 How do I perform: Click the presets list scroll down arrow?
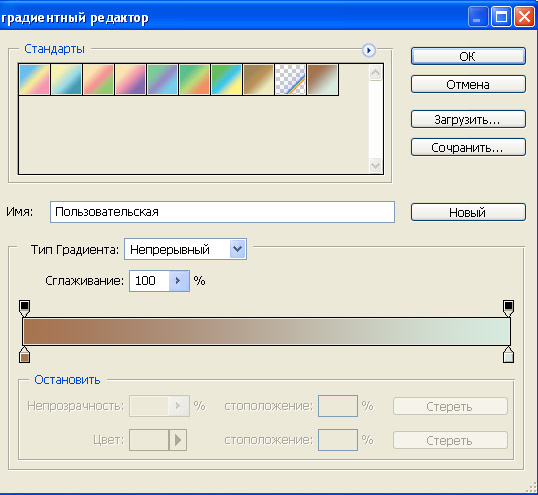click(375, 166)
